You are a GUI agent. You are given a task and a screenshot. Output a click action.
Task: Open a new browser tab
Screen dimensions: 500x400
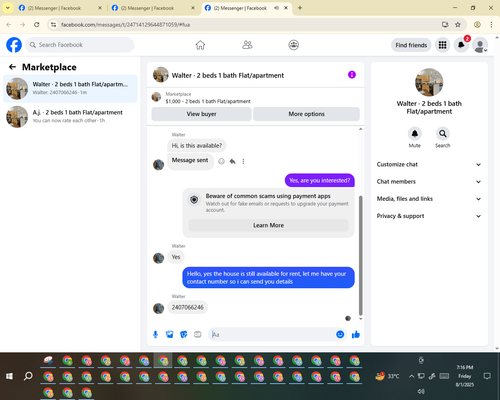pos(300,8)
